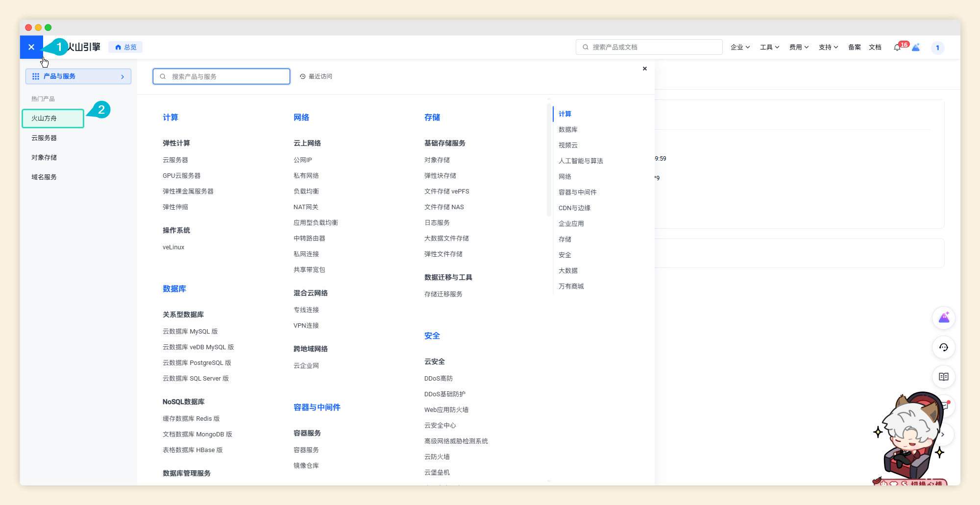The image size is (980, 505).
Task: Expand the 费用 dropdown in header
Action: click(799, 47)
